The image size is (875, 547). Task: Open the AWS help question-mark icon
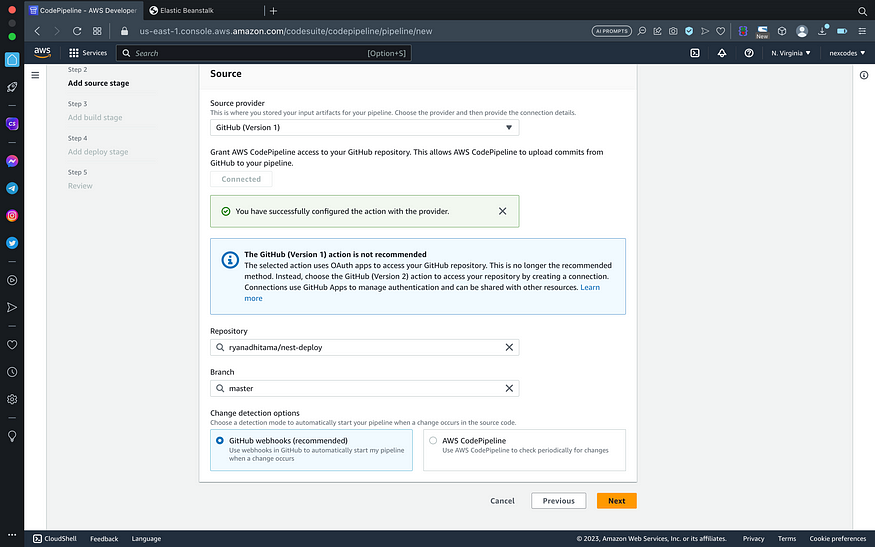pos(749,53)
